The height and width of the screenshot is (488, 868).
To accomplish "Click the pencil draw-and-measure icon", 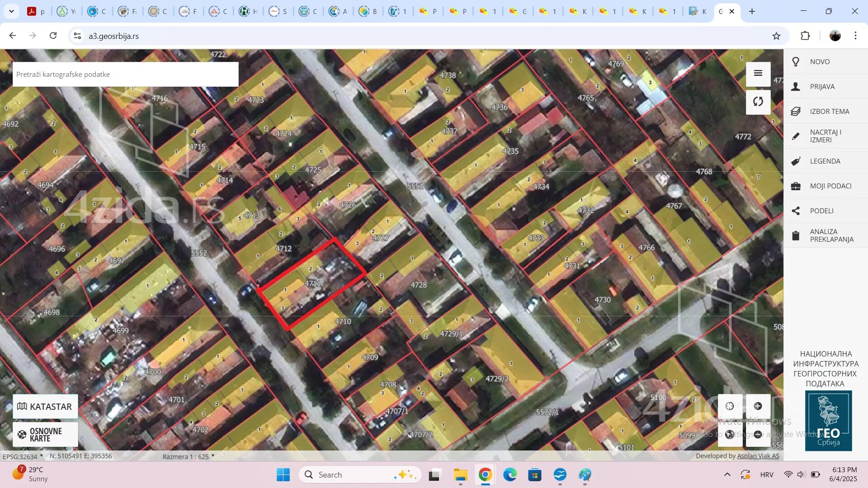I will click(796, 136).
